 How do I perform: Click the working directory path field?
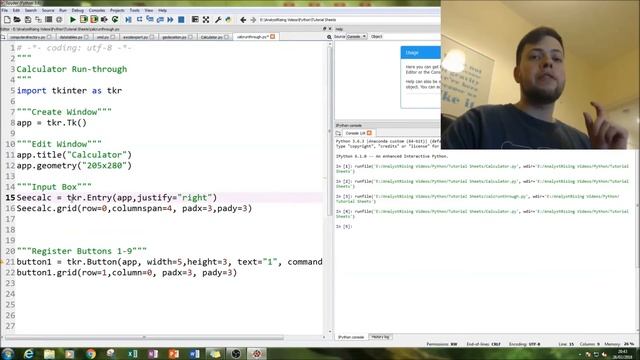tap(349, 20)
